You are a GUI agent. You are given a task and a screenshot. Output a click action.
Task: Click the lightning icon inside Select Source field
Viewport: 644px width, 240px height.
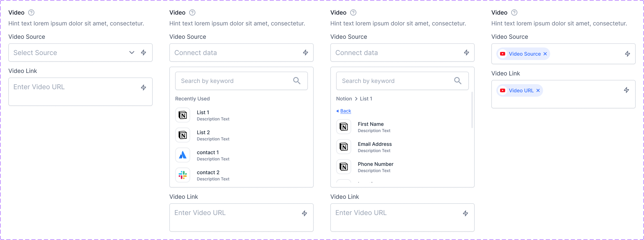pos(143,53)
